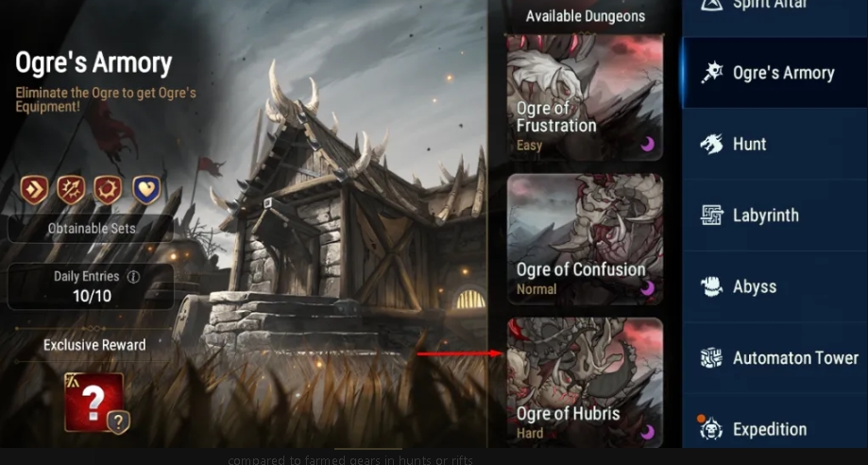Image resolution: width=868 pixels, height=465 pixels.
Task: Click the Ogre's Armory mace icon
Action: coord(711,73)
